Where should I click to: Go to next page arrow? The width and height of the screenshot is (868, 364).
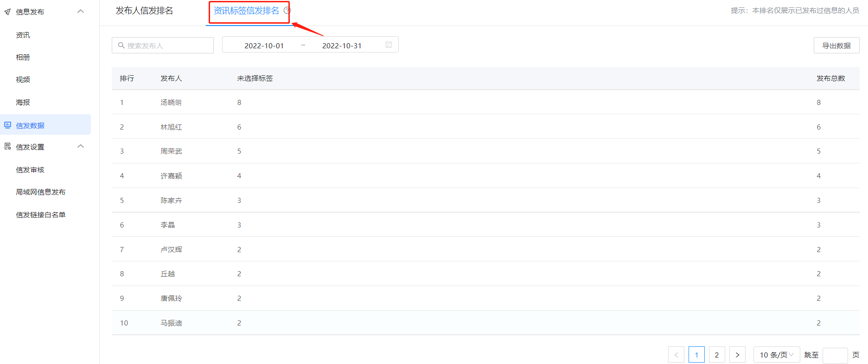coord(737,355)
